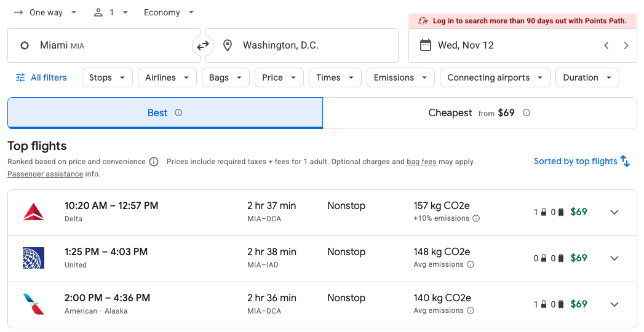
Task: Open the Connecting airports filter dropdown
Action: [495, 77]
